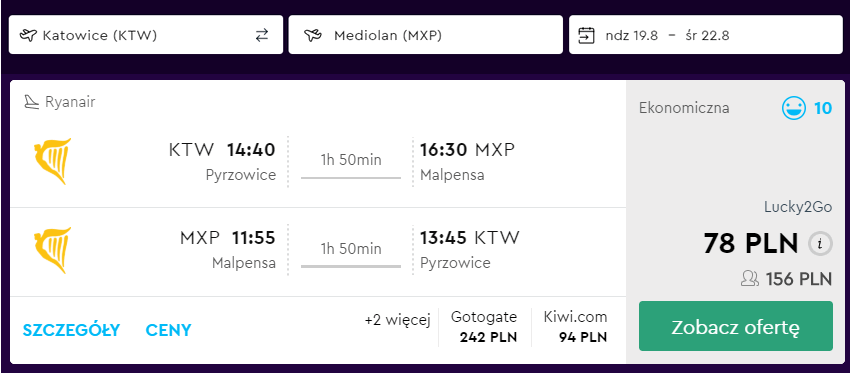
Task: Open the Katowice (KTW) origin field
Action: (x=146, y=35)
